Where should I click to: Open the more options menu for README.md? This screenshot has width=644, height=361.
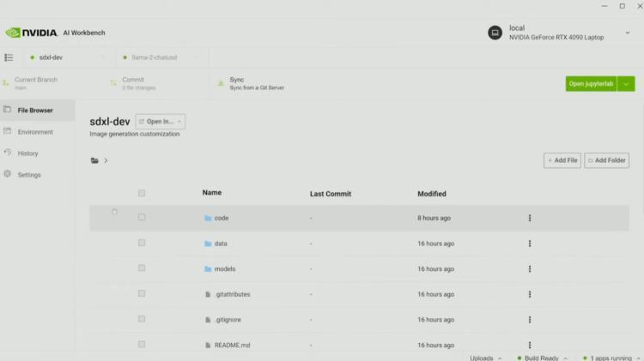tap(530, 345)
